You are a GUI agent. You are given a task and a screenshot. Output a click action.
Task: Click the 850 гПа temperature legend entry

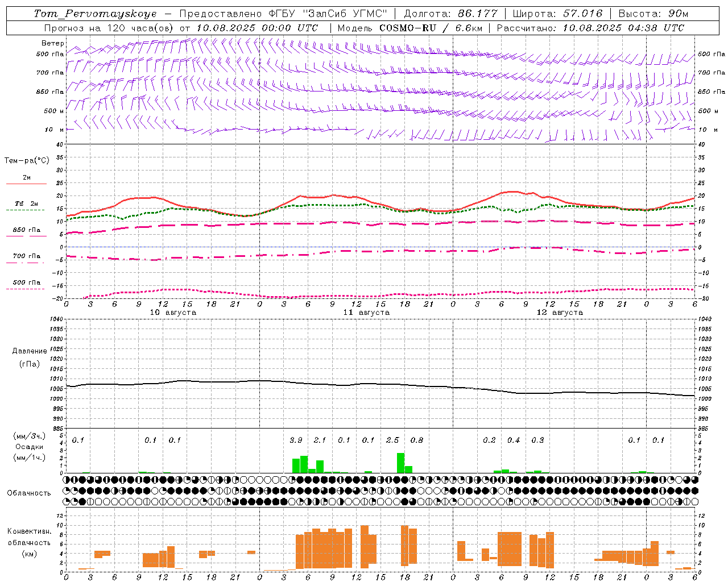(27, 230)
